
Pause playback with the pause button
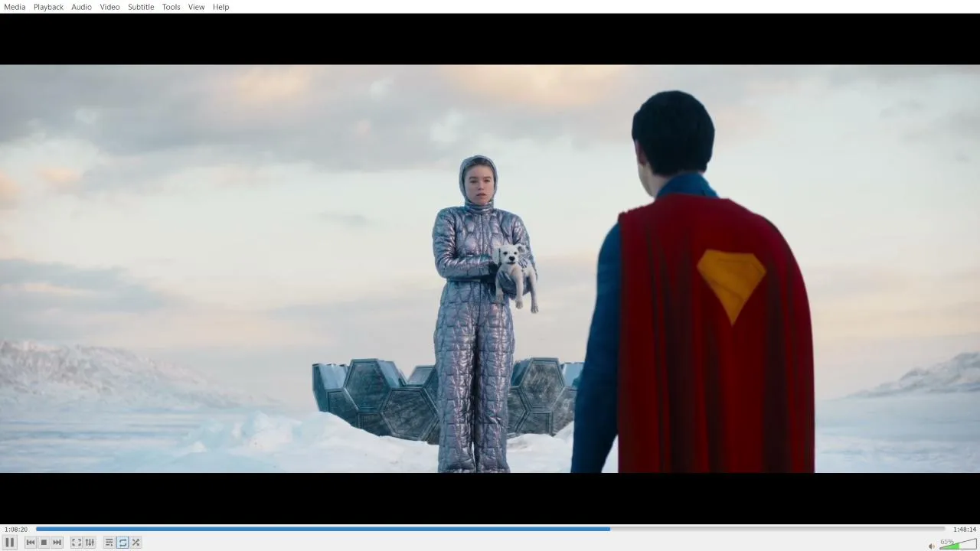pos(10,543)
